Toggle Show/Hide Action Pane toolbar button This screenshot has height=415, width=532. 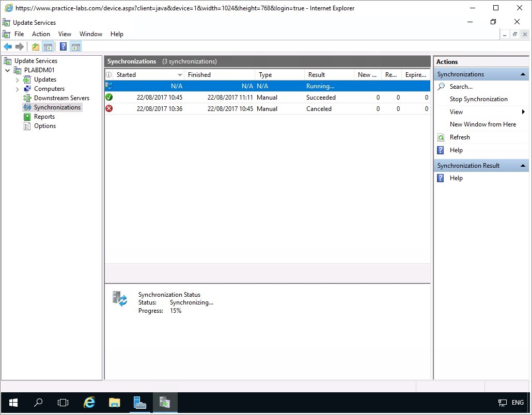tap(76, 47)
